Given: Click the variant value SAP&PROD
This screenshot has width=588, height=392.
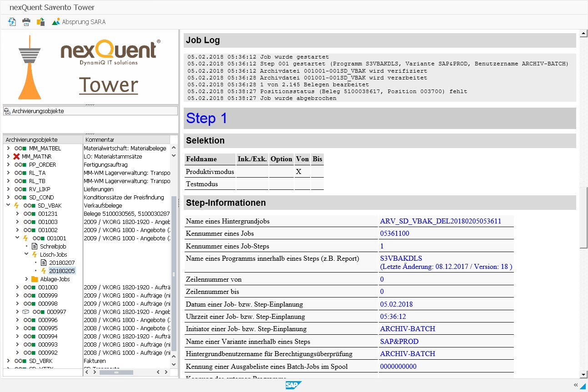Looking at the screenshot, I should [x=399, y=341].
